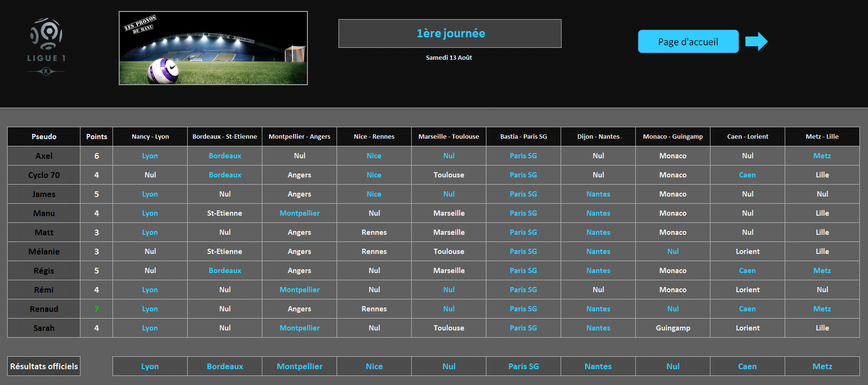Select Cyclo 70 player cell
The image size is (868, 385).
(x=44, y=175)
